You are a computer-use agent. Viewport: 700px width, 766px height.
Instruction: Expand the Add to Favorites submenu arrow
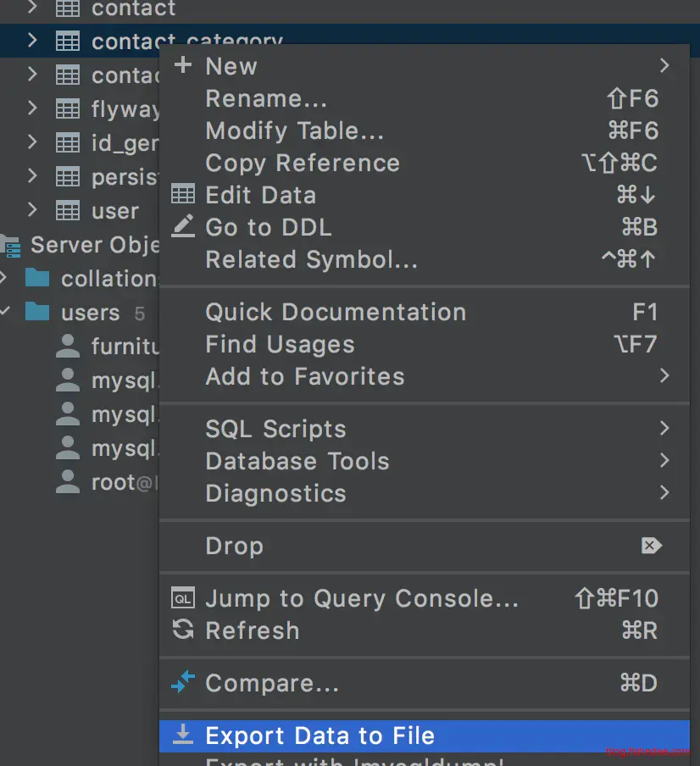pyautogui.click(x=664, y=375)
